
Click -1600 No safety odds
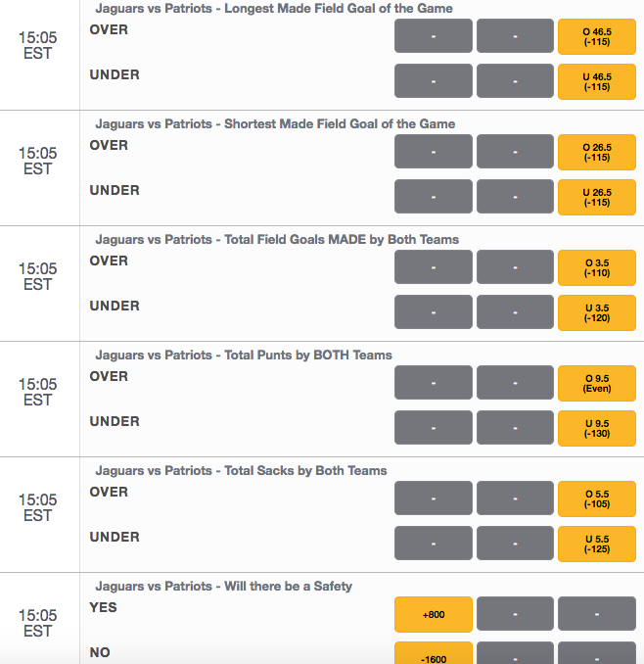[x=434, y=653]
